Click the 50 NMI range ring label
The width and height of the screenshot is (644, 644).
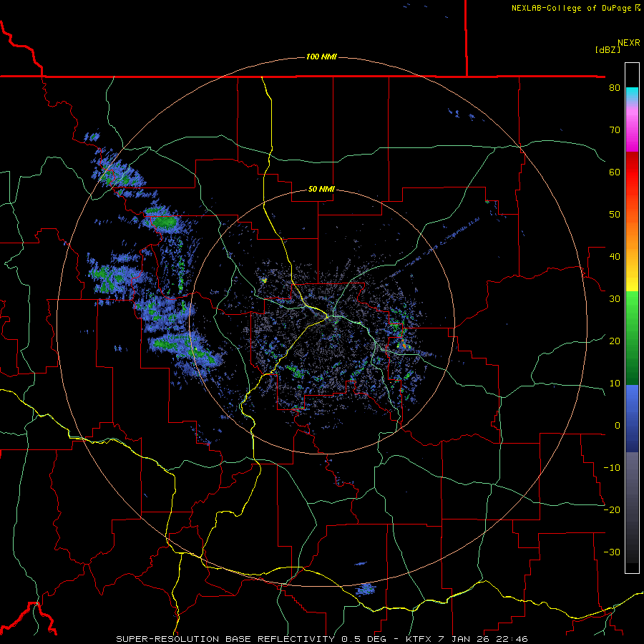tap(321, 190)
